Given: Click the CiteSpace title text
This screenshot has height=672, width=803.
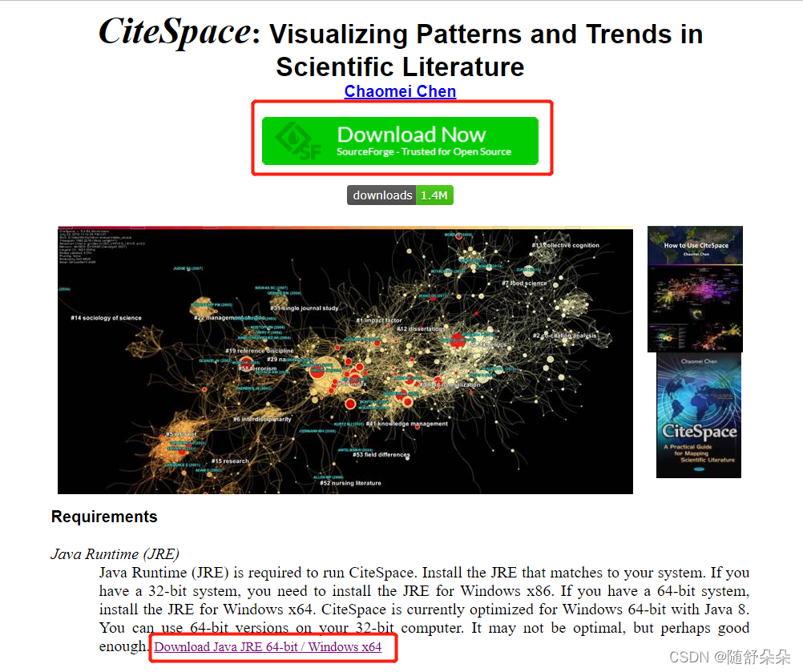Looking at the screenshot, I should pos(175,32).
